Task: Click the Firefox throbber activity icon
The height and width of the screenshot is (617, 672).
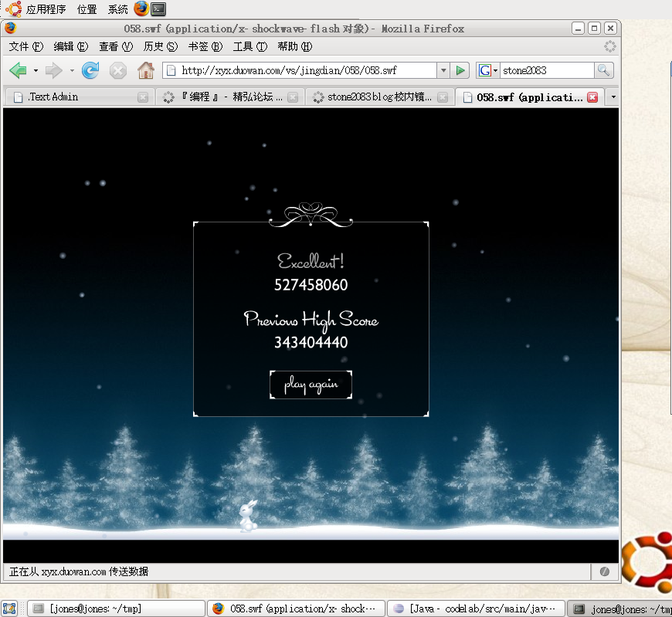Action: click(610, 46)
